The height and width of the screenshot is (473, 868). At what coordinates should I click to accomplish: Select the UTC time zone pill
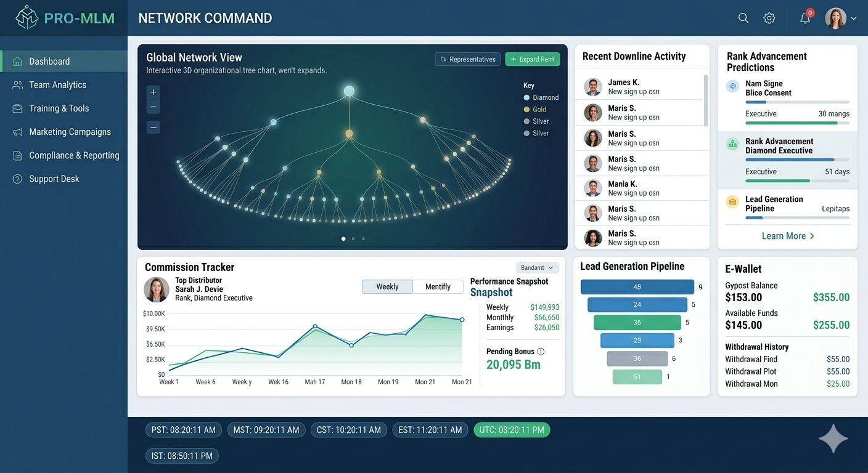(512, 430)
